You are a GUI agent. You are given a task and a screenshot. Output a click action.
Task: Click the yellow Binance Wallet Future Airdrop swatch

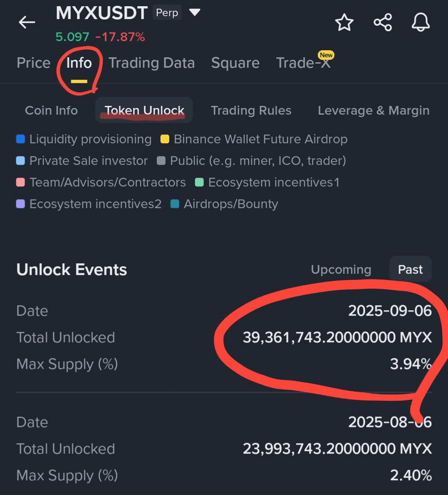(165, 139)
